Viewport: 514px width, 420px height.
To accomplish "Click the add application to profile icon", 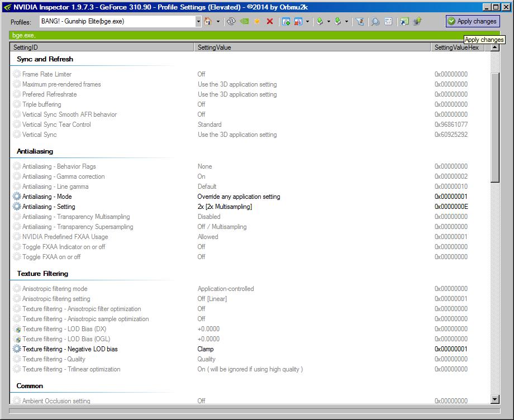I will [286, 22].
